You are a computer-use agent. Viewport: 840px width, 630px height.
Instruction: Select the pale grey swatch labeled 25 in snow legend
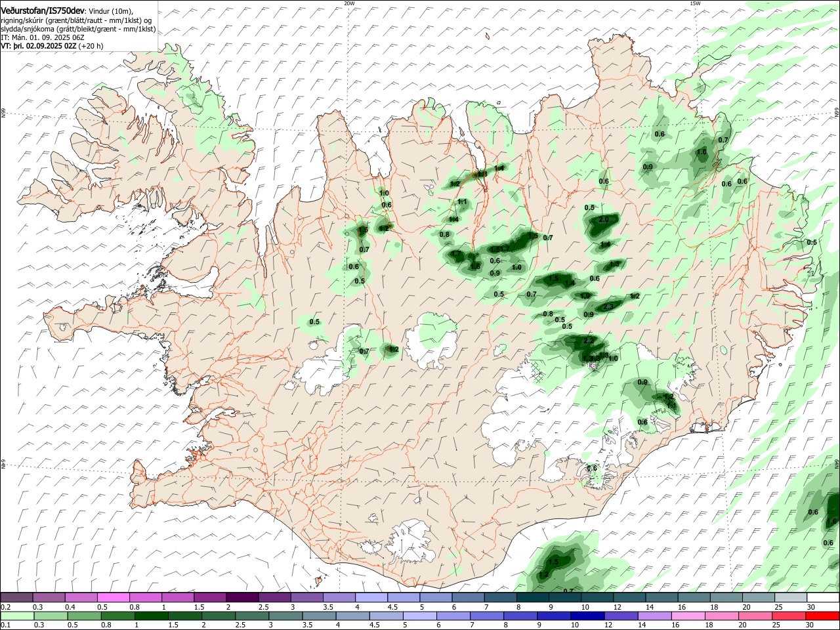(x=791, y=597)
